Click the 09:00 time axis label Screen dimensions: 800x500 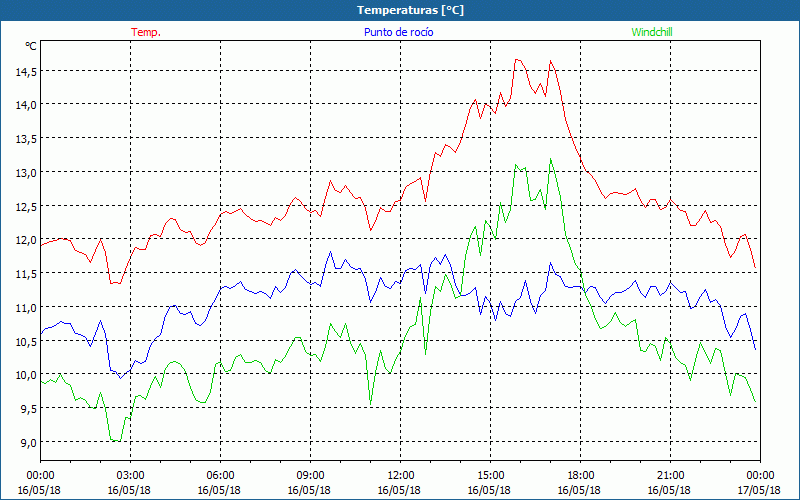(x=310, y=475)
